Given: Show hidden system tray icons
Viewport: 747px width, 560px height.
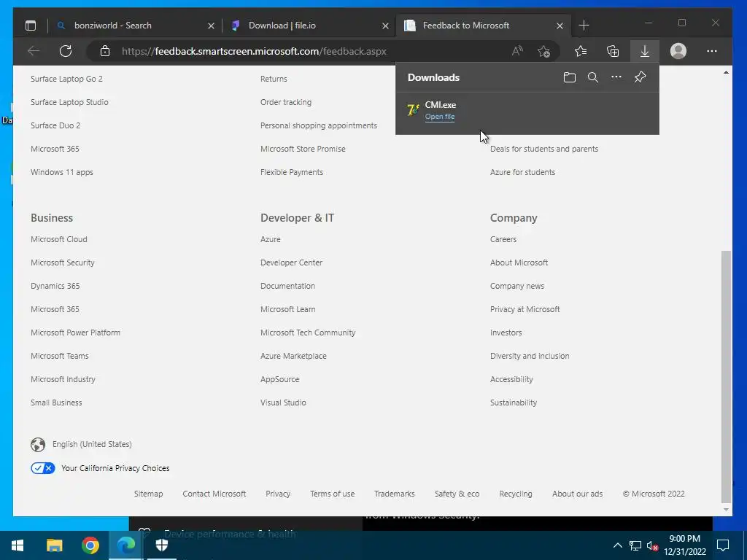Looking at the screenshot, I should pos(617,545).
